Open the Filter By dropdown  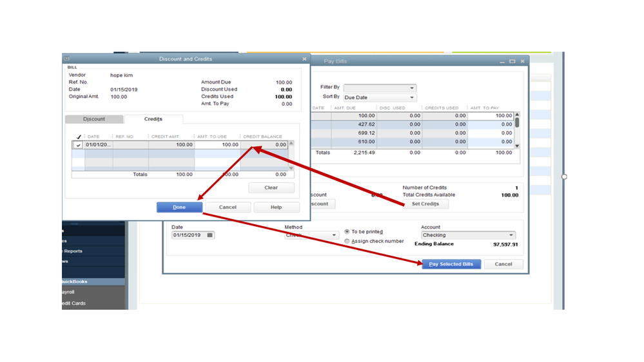[x=380, y=88]
